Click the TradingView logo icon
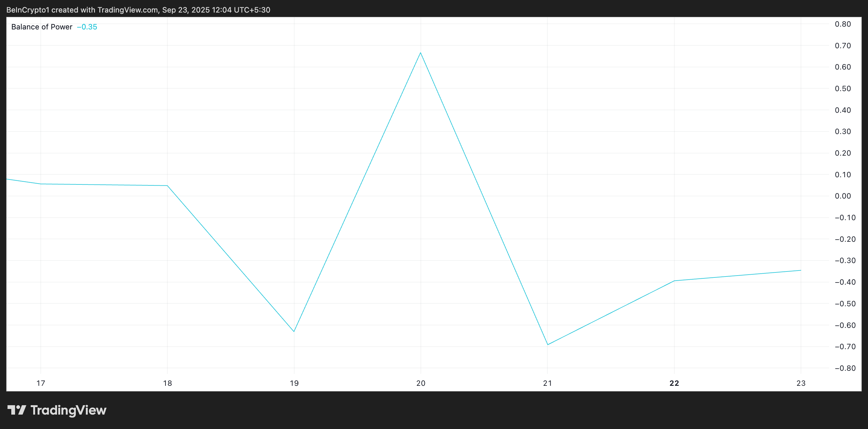 pos(17,410)
